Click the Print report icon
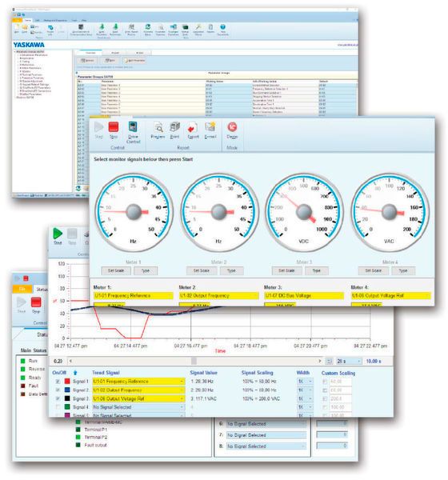Screen dimensions: 448x480 click(174, 127)
